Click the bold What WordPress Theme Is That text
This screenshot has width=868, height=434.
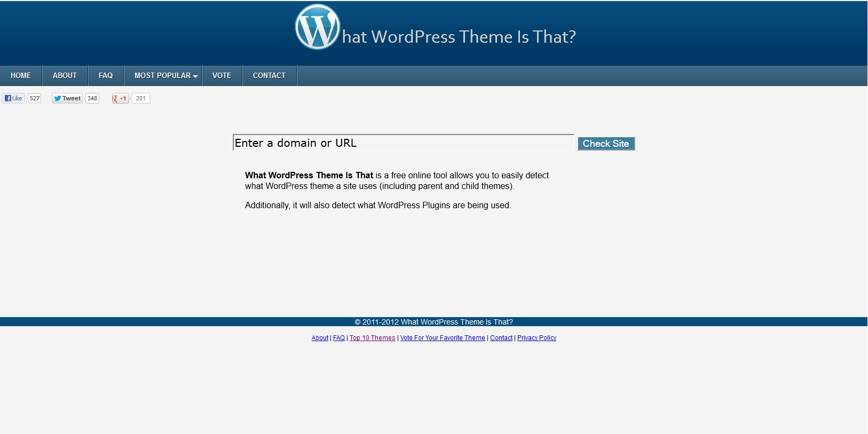tap(309, 175)
